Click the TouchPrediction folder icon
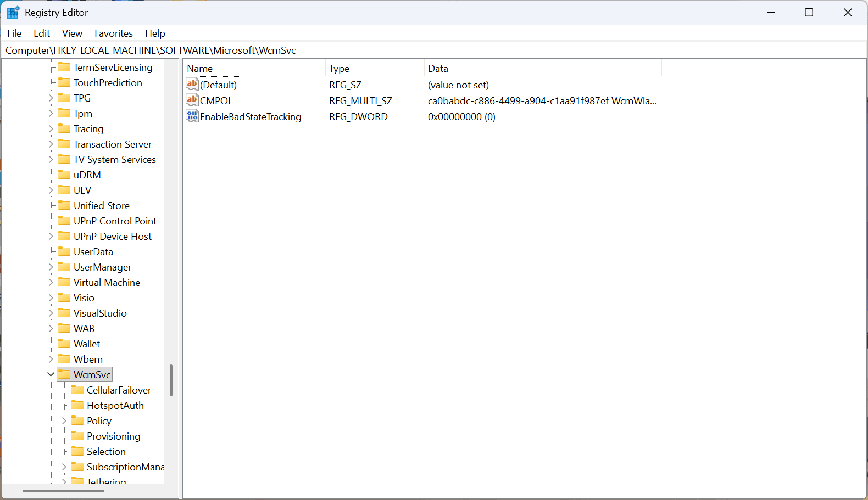The height and width of the screenshot is (500, 868). pyautogui.click(x=64, y=82)
